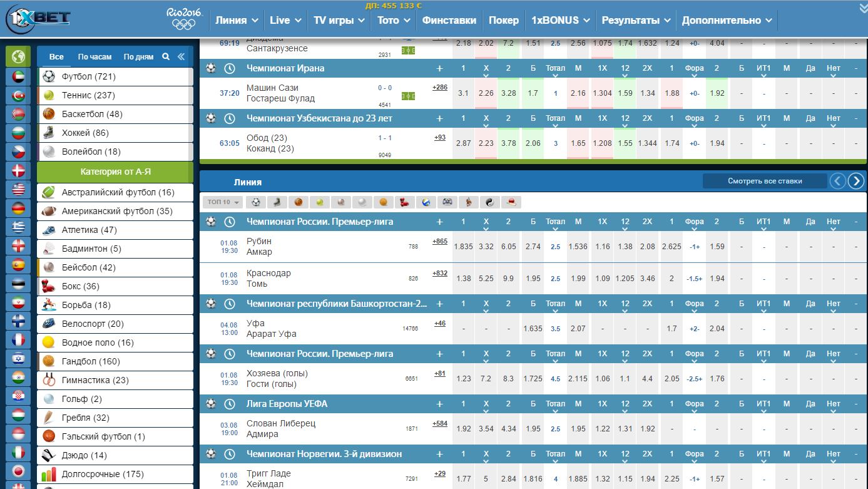868x489 pixels.
Task: Open the search magnifier above the sports list
Action: pyautogui.click(x=165, y=56)
